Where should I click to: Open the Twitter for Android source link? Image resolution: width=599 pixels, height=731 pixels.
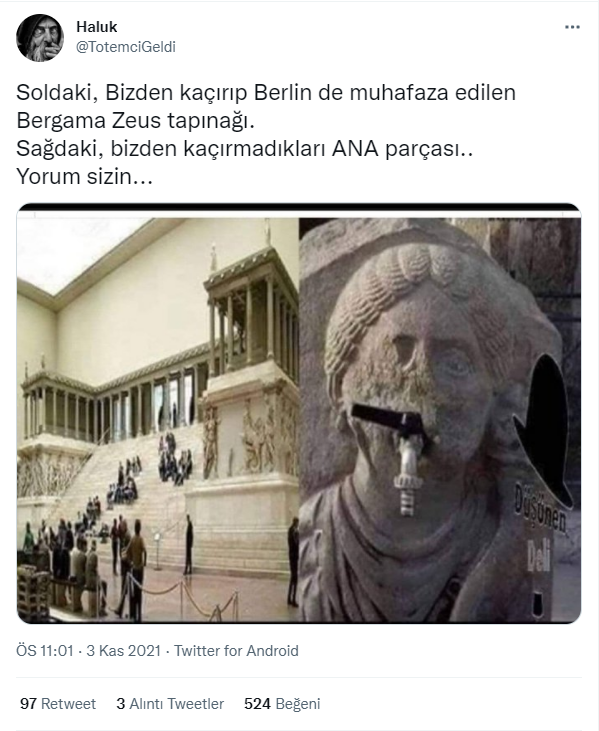click(x=236, y=650)
